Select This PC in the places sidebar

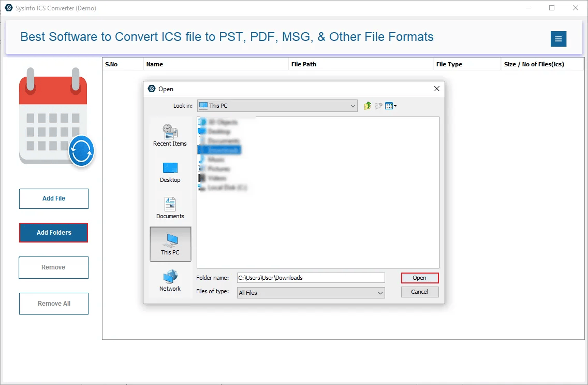170,244
